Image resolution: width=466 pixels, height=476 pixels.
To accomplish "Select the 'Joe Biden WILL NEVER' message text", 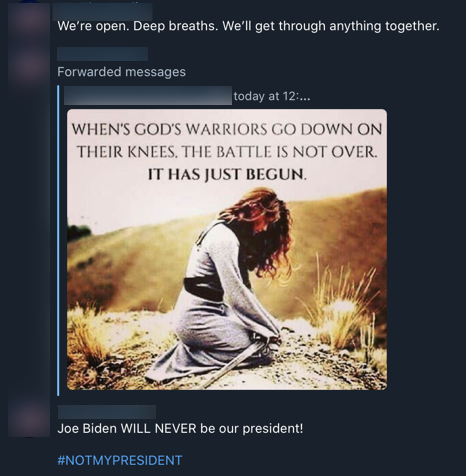I will point(180,428).
